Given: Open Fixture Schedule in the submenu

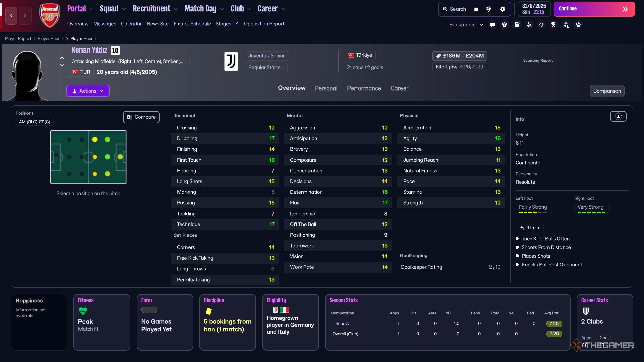Looking at the screenshot, I should click(192, 24).
